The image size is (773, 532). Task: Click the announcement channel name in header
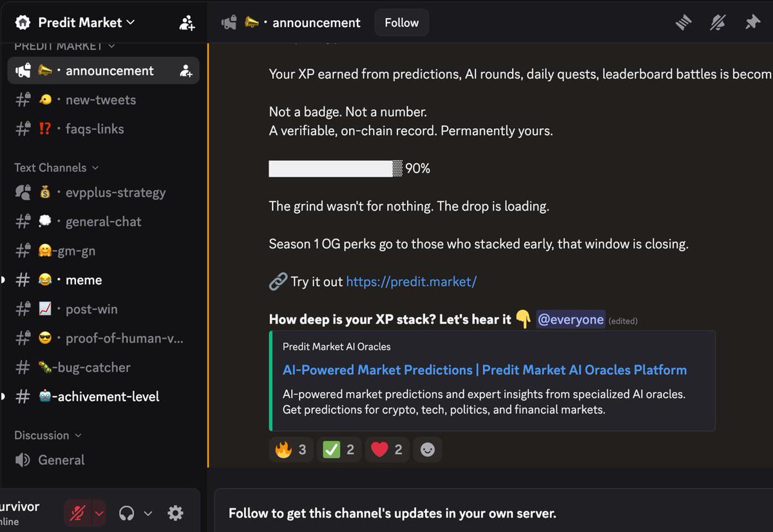(316, 23)
